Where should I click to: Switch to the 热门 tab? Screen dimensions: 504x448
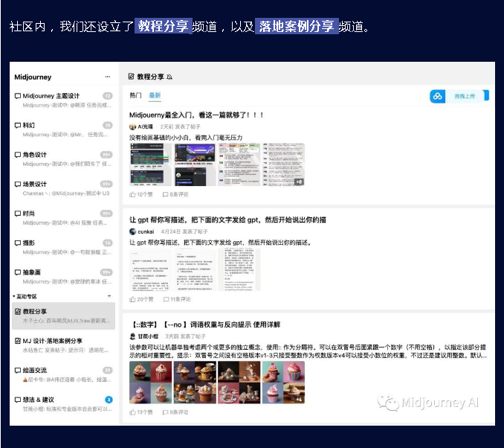[x=135, y=95]
